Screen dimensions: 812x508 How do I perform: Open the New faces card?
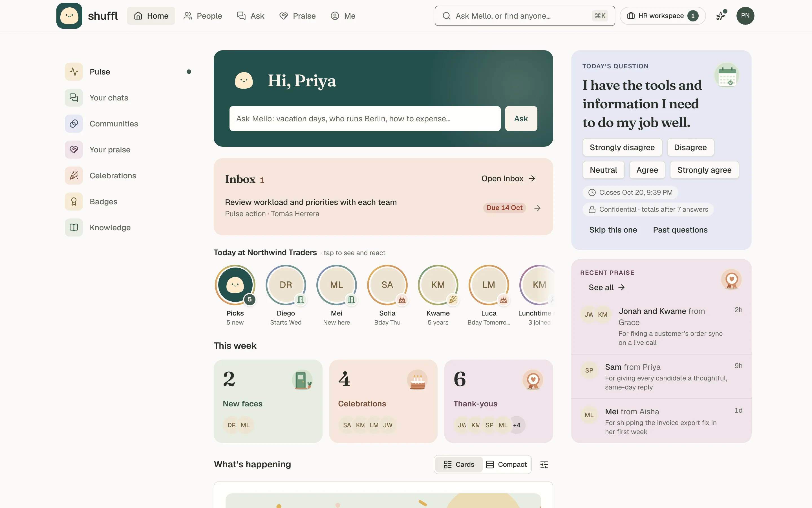[x=268, y=401]
